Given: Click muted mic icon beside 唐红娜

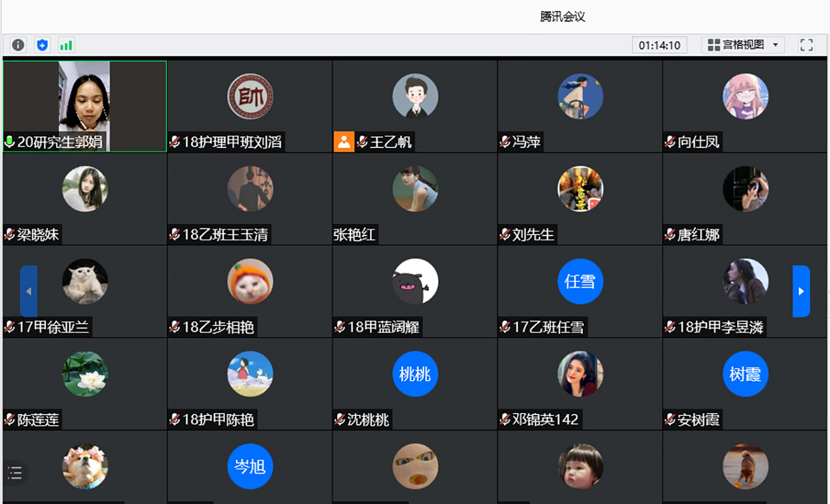Looking at the screenshot, I should tap(670, 234).
